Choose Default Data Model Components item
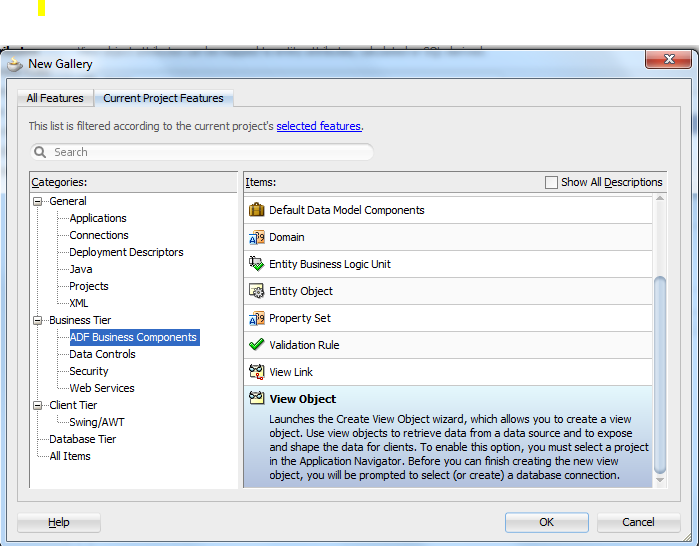 [448, 210]
